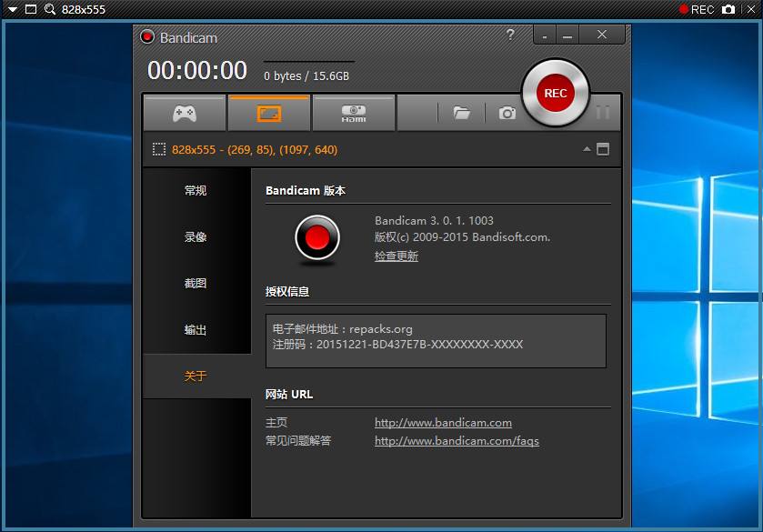Switch to screen recording mode
This screenshot has height=532, width=763.
268,112
